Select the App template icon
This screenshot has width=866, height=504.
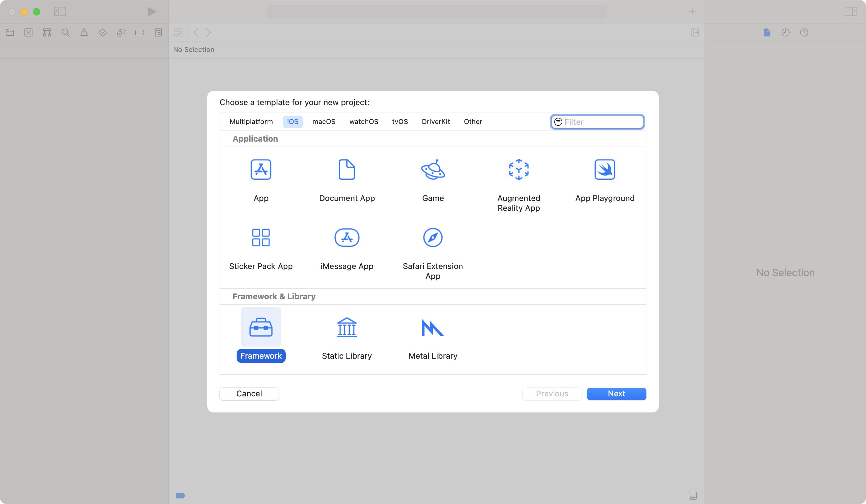point(261,169)
